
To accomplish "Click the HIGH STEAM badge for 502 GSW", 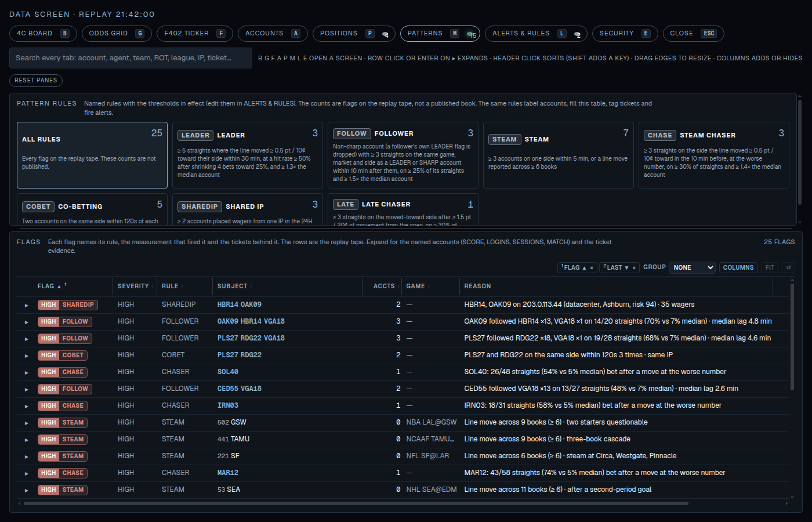I will pos(63,423).
